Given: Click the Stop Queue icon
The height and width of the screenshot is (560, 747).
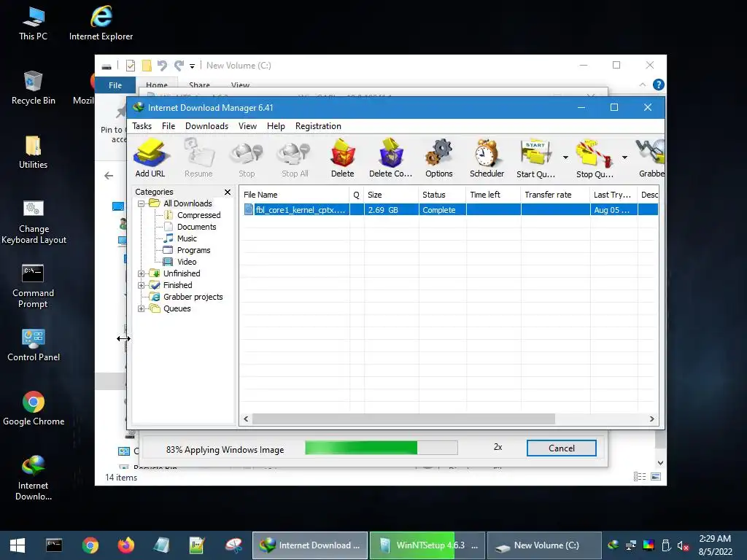Looking at the screenshot, I should (x=595, y=157).
